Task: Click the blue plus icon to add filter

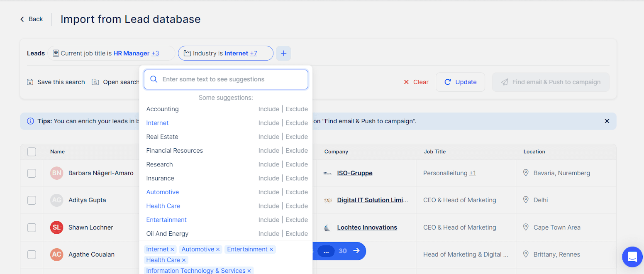Action: [283, 53]
